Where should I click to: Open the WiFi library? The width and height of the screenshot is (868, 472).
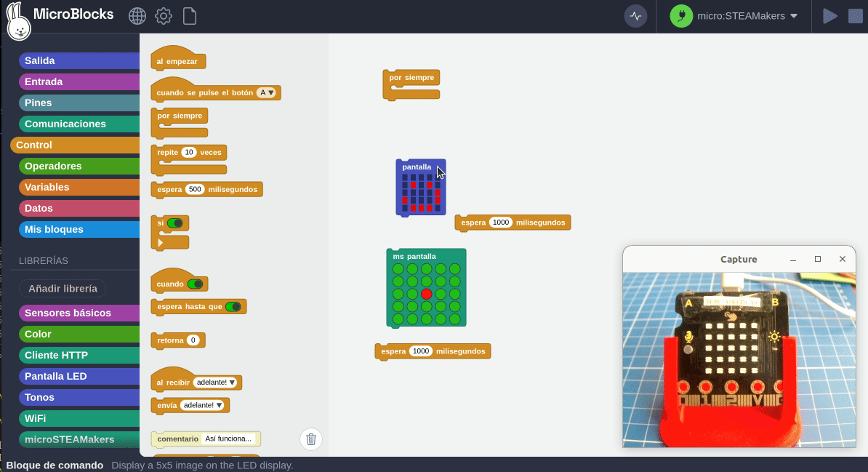tap(79, 417)
